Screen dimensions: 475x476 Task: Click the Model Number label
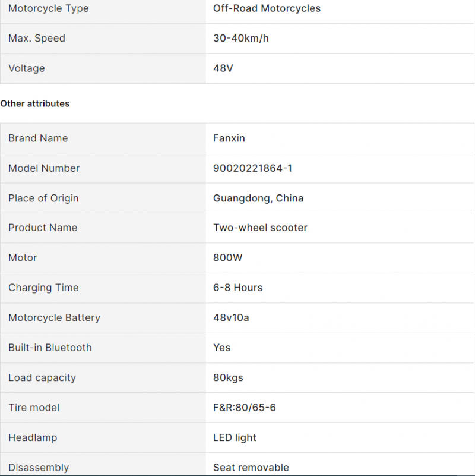point(44,168)
